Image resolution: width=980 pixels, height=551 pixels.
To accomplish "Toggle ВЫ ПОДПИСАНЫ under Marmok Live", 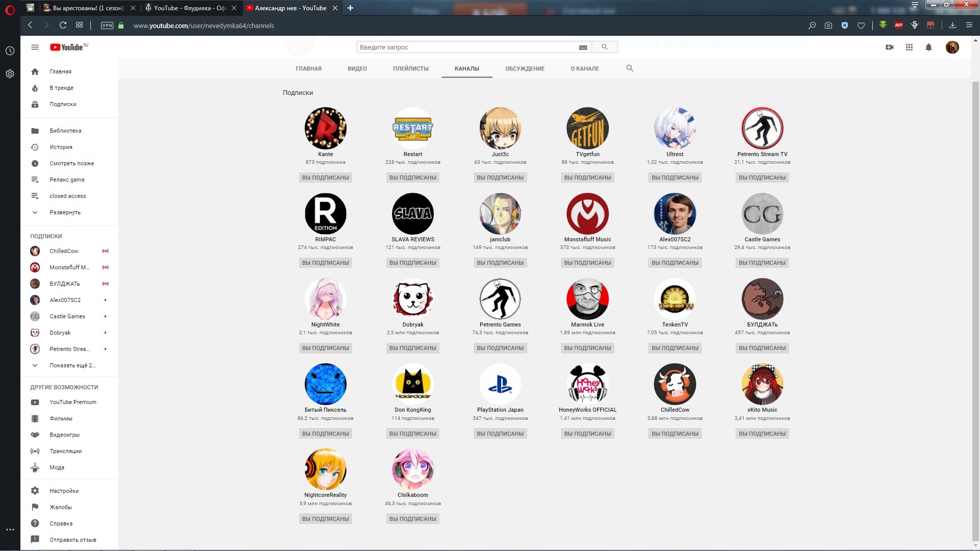I will pyautogui.click(x=587, y=348).
